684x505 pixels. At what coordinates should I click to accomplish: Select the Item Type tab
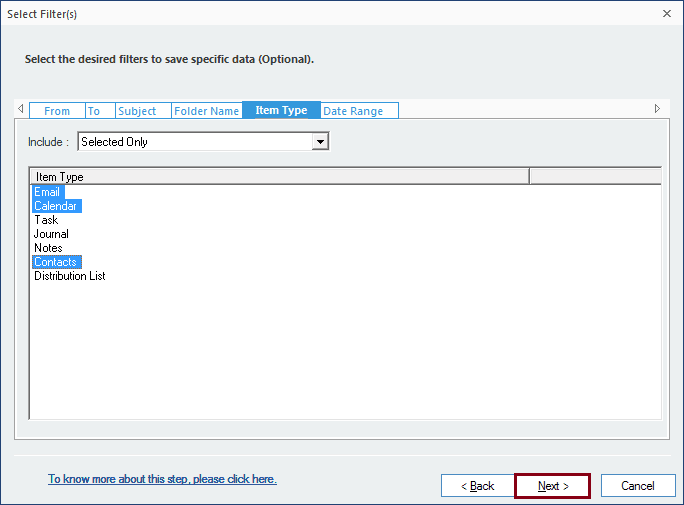pos(281,110)
